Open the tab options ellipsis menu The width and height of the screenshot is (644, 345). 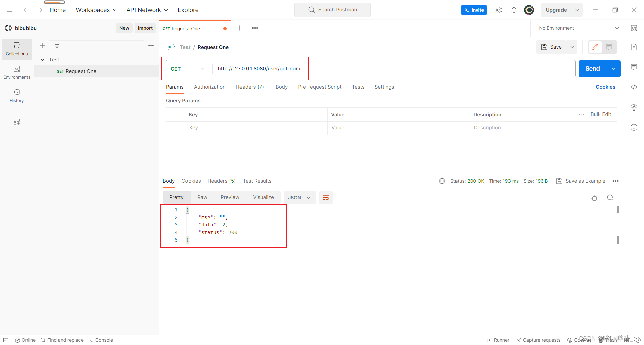click(255, 28)
